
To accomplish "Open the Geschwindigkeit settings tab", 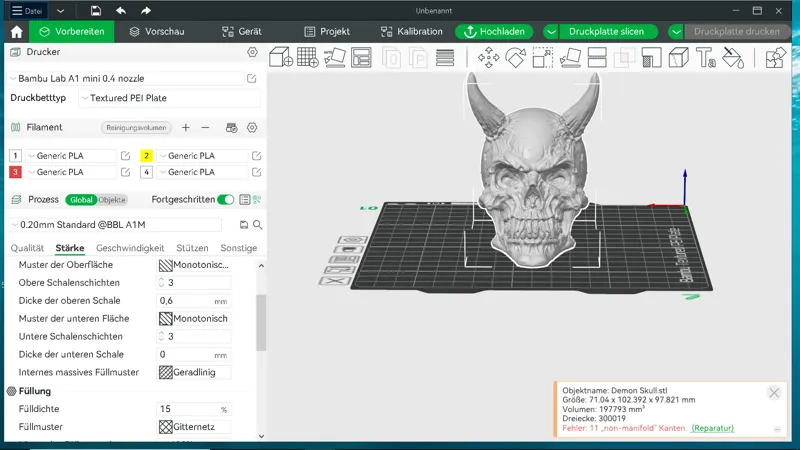I will click(x=130, y=248).
